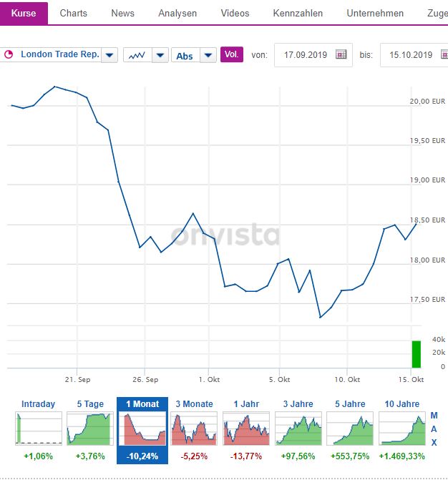Click the von date input field
448x480 pixels.
(304, 55)
